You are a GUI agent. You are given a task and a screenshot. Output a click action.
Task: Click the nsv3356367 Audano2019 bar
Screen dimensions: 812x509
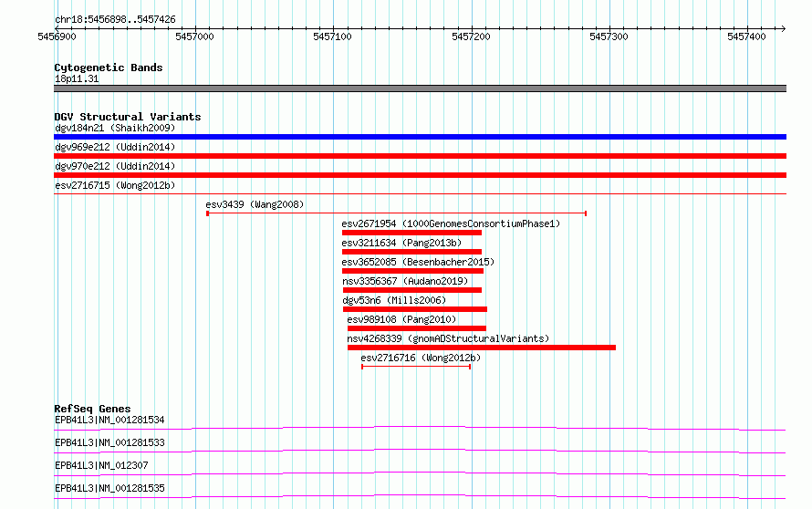coord(412,290)
